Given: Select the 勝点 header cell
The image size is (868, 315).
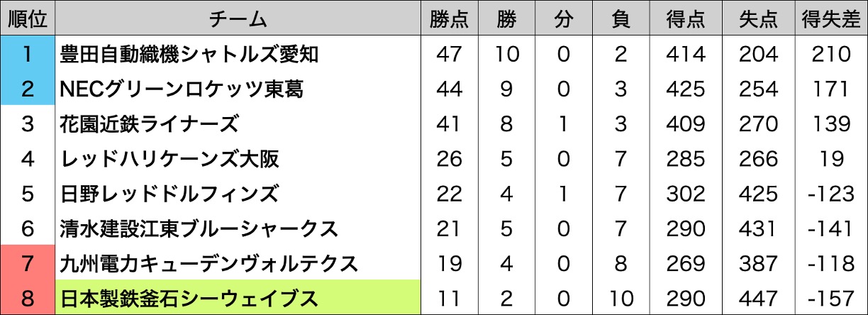Looking at the screenshot, I should click(x=450, y=18).
